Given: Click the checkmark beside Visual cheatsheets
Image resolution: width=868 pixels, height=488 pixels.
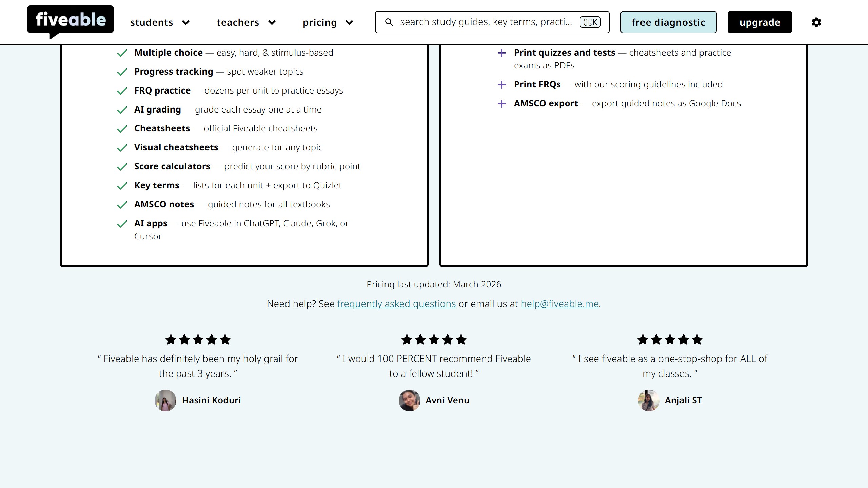Looking at the screenshot, I should pyautogui.click(x=122, y=148).
